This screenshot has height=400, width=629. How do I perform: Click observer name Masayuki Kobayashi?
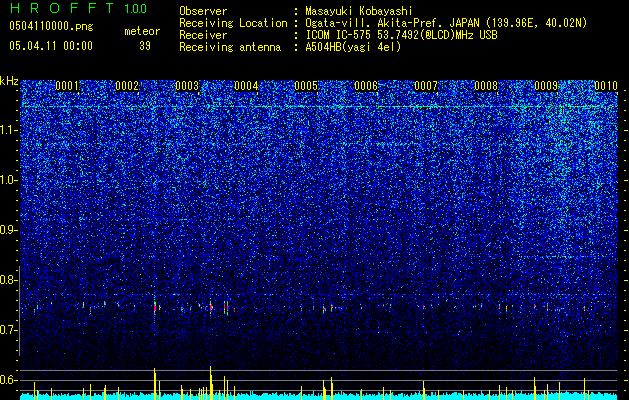pyautogui.click(x=359, y=11)
